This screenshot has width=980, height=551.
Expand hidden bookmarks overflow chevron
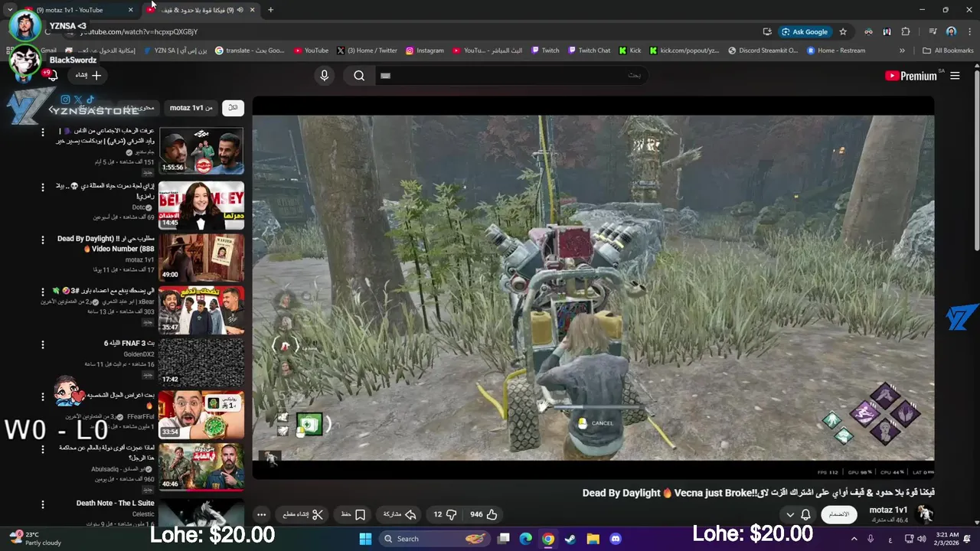902,51
